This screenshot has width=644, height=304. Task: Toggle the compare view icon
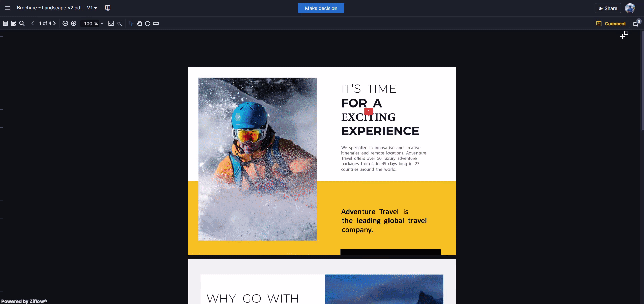(x=108, y=8)
